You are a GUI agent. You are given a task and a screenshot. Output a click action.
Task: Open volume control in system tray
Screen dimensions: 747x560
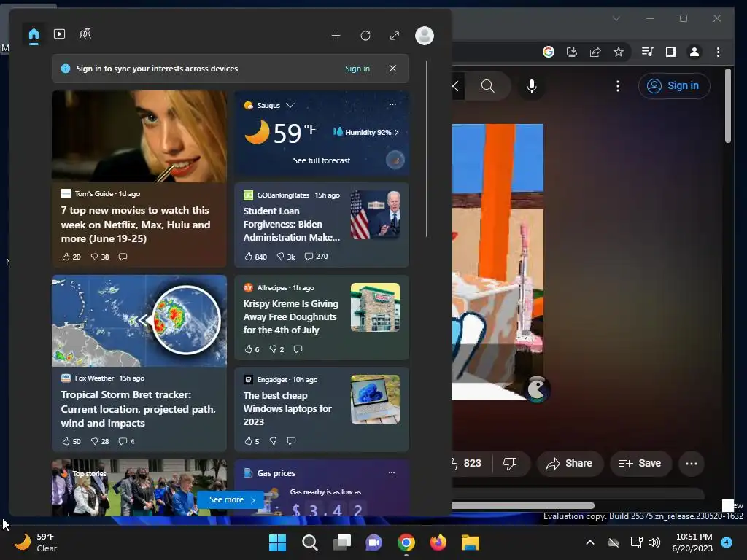(654, 542)
